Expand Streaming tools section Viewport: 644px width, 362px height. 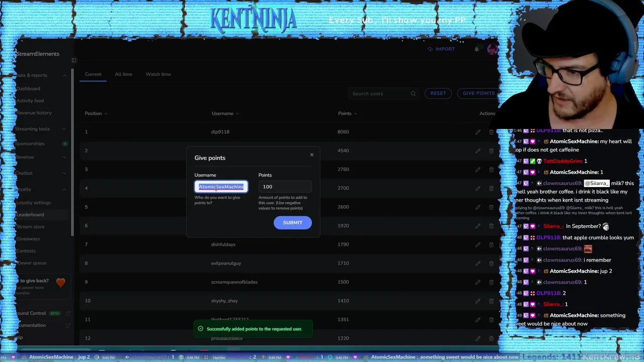point(64,129)
